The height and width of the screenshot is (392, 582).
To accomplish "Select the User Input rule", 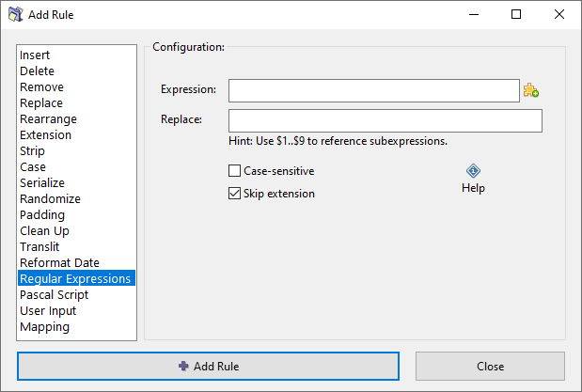I will (48, 311).
